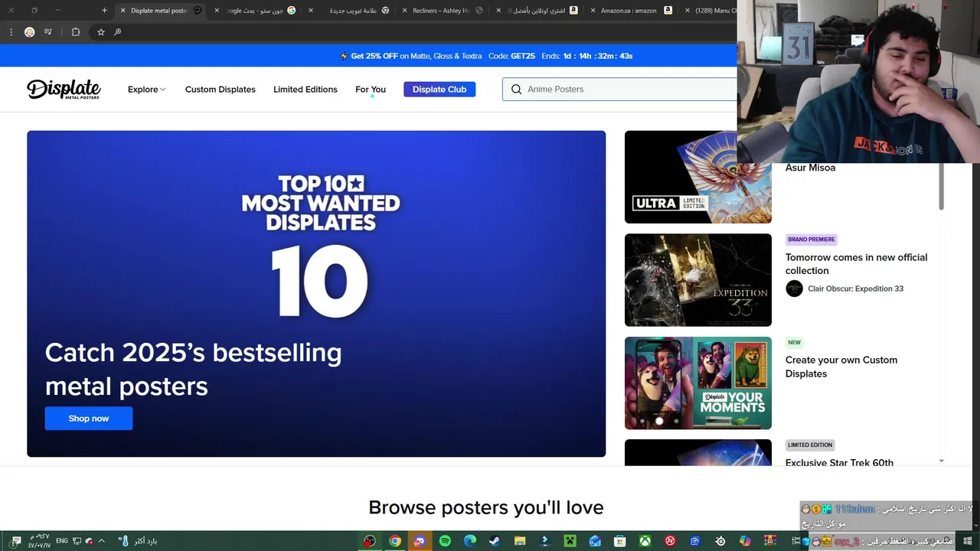This screenshot has height=551, width=980.
Task: Open the ULTRA limited edition thumbnail
Action: click(x=698, y=177)
